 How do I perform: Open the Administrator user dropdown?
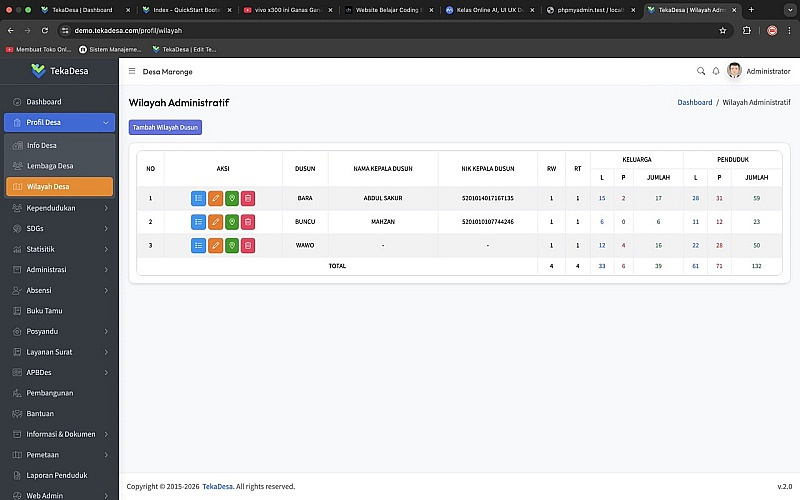click(x=759, y=71)
